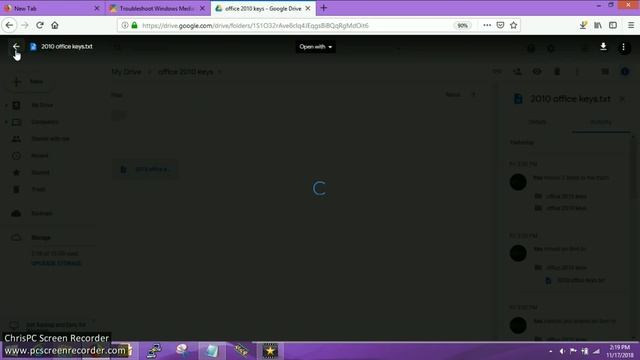Open Backups in Drive sidebar

pos(42,213)
